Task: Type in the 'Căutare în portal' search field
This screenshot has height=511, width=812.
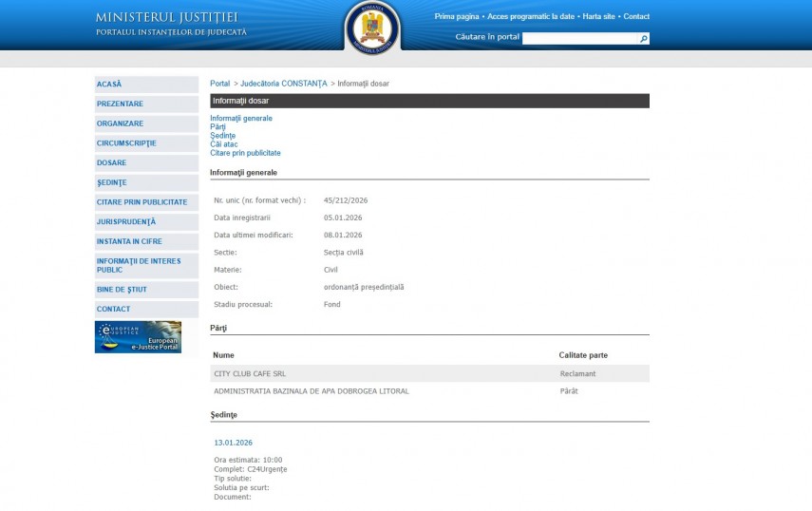Action: (x=579, y=39)
